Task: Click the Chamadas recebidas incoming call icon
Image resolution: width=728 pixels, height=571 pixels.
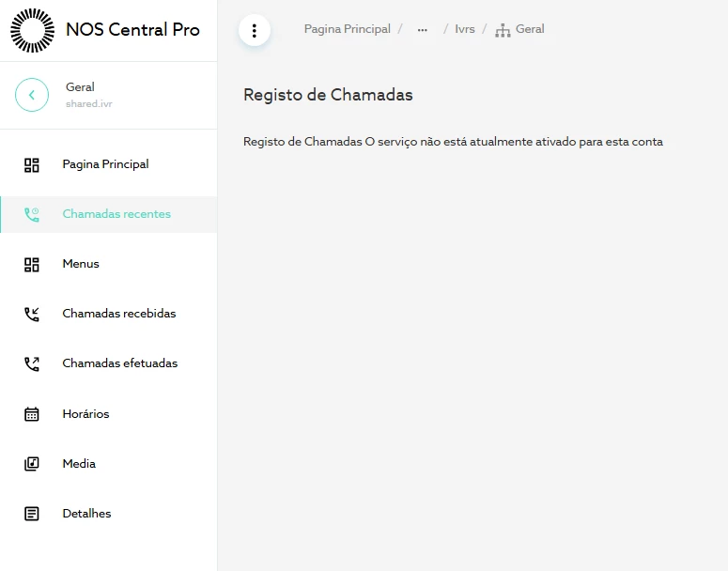Action: pos(32,315)
